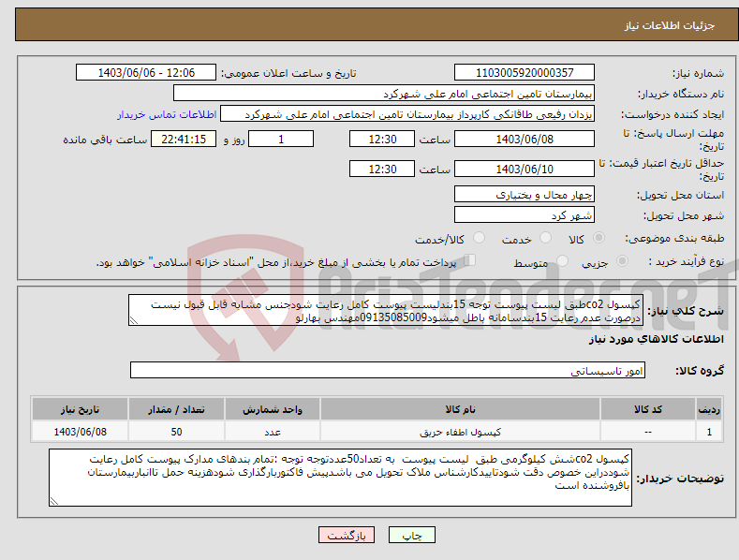
Task: Click the واحد شمارش column header
Action: click(x=273, y=409)
